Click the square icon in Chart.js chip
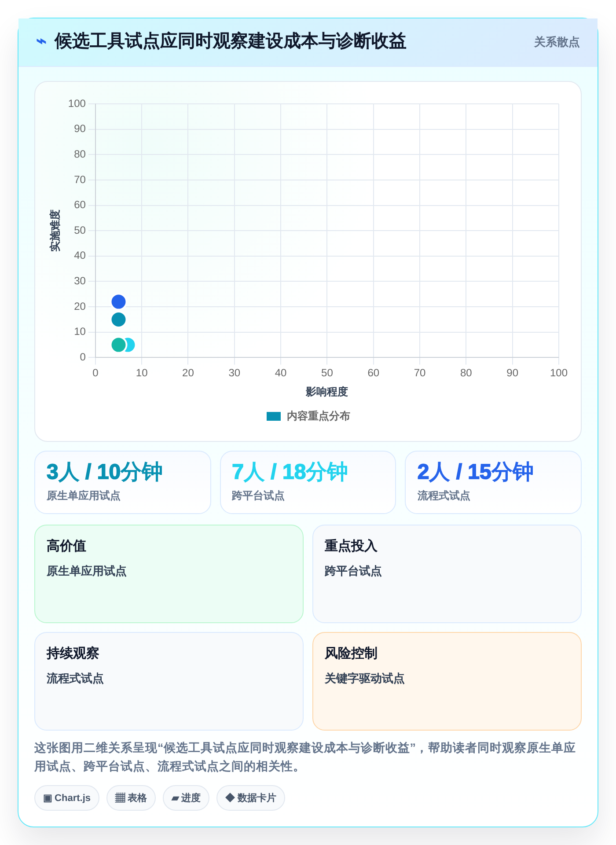 (x=48, y=798)
